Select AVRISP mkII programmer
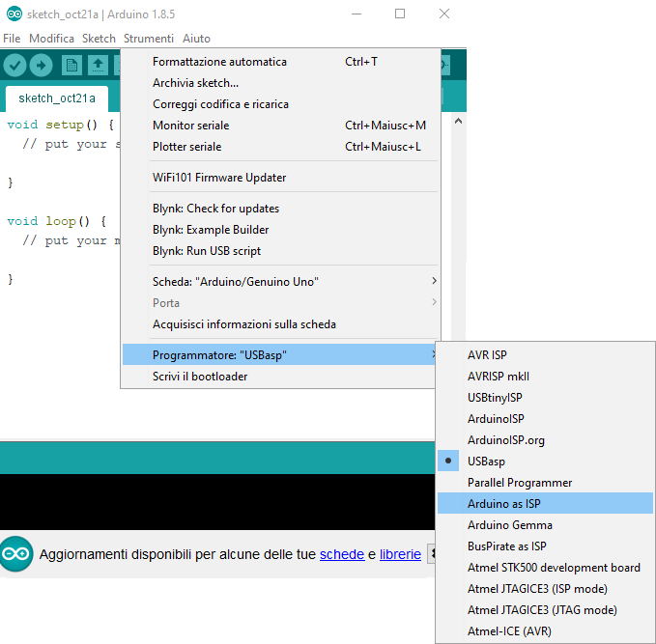 click(x=545, y=376)
